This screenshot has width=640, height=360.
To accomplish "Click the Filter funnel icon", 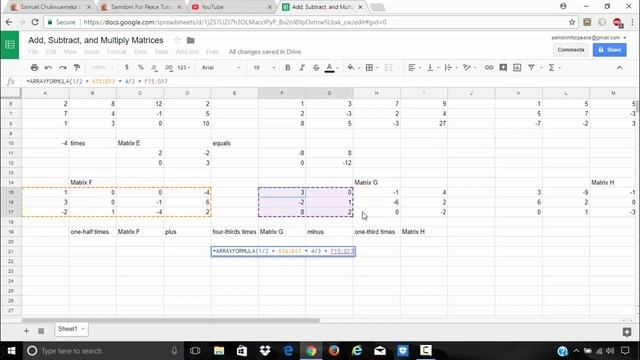I will click(x=531, y=67).
